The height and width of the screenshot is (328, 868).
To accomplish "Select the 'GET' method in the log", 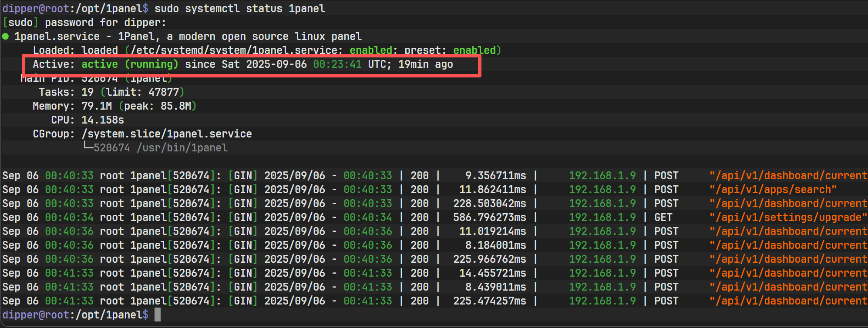I will tap(663, 218).
